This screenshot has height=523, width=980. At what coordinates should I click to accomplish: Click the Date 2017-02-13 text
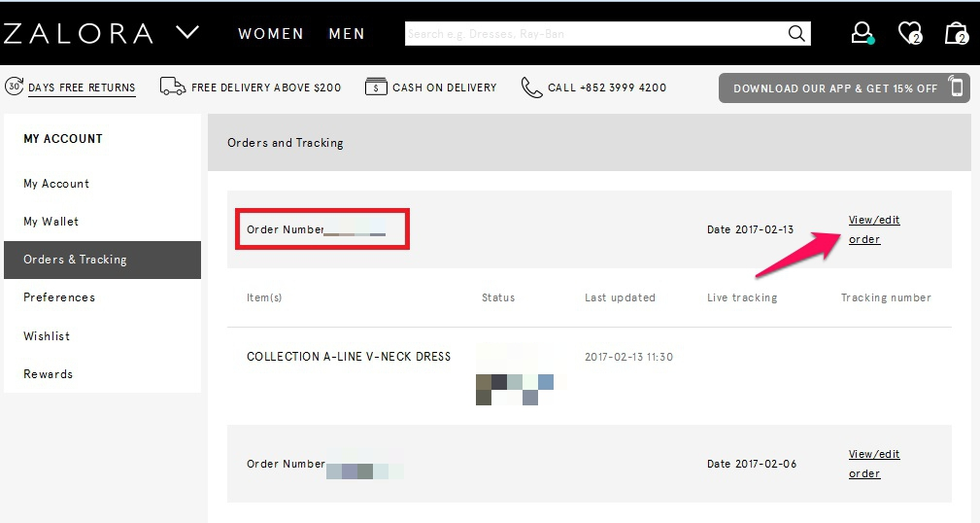tap(750, 229)
